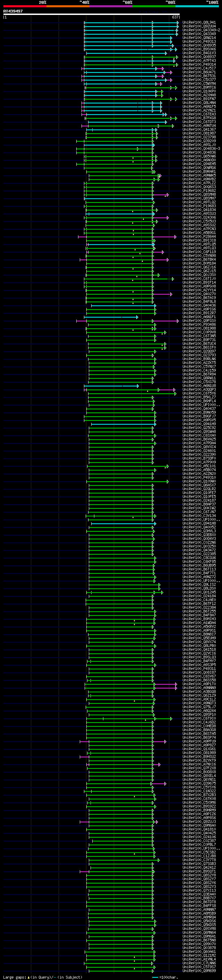Select hit label UniRef100_B6T531

pyautogui.click(x=199, y=76)
